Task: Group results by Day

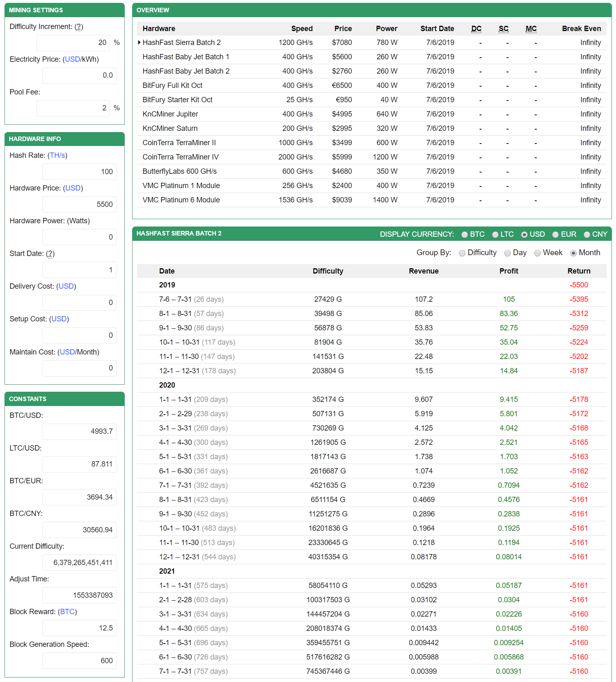Action: 508,253
